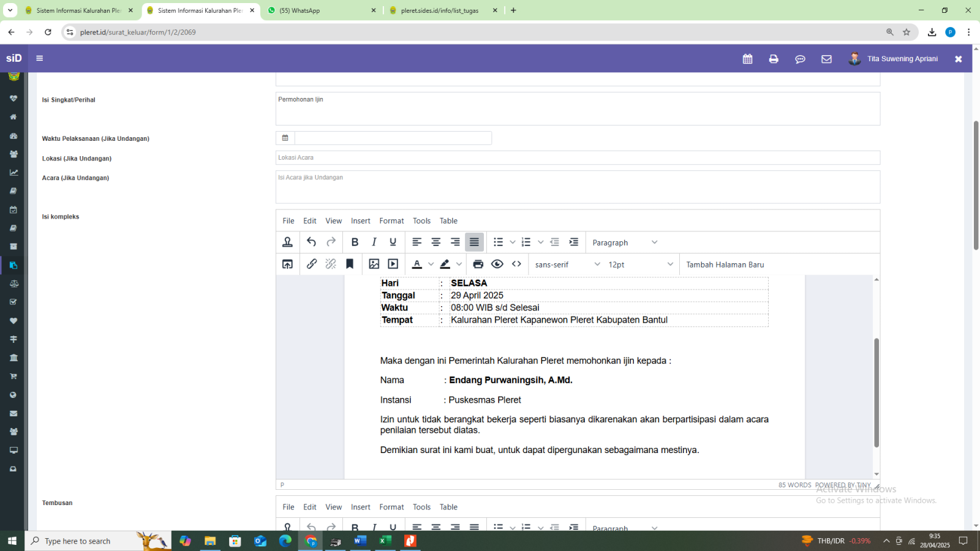980x551 pixels.
Task: Switch to pleret.sides.id list_tugas tab
Action: pos(444,10)
